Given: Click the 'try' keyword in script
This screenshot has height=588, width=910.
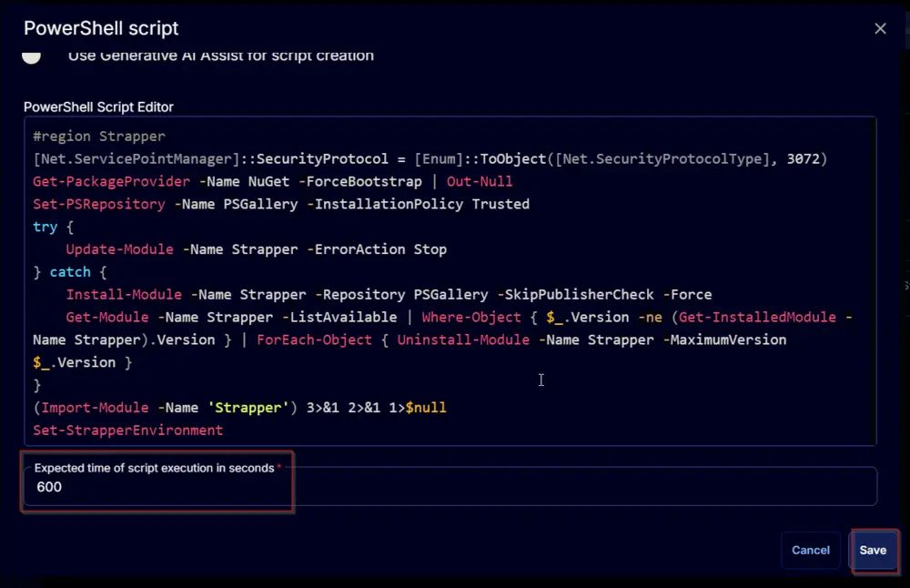Looking at the screenshot, I should 45,227.
